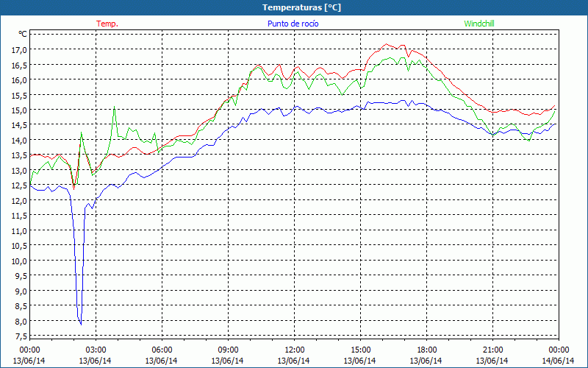Click the 14/06/14 date label
This screenshot has width=588, height=368.
click(x=558, y=361)
